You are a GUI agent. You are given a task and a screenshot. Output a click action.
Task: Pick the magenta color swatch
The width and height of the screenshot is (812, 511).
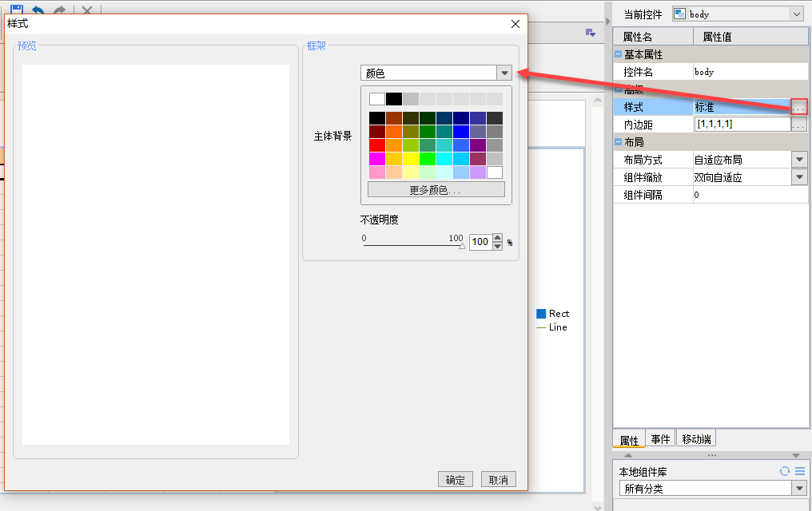[x=377, y=159]
